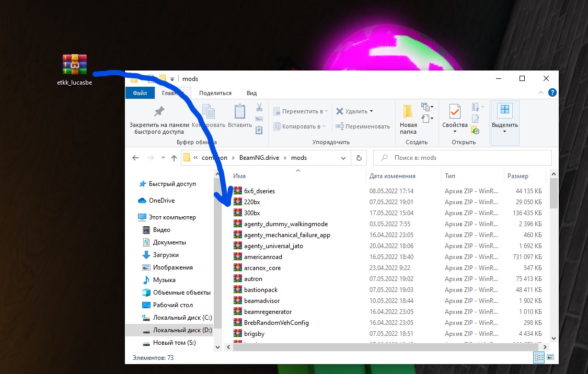Click the Paste shortcut icon
Viewport: 588px width, 374px height.
tap(259, 130)
